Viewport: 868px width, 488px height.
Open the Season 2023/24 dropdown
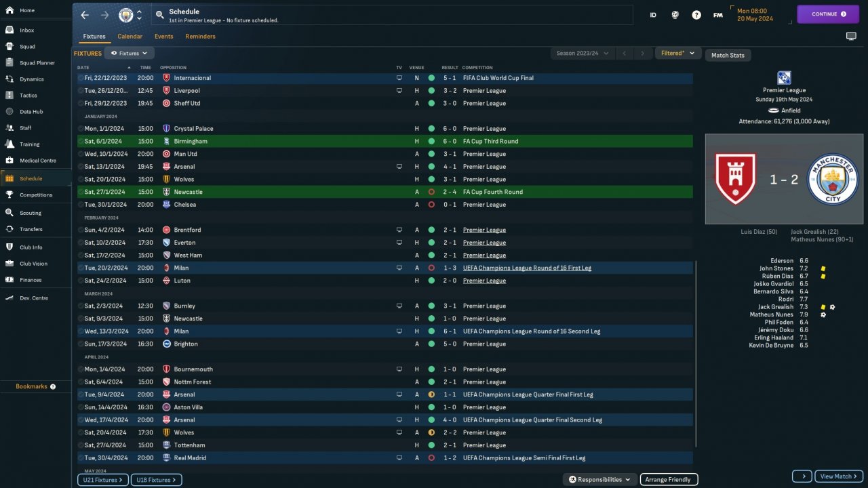(x=583, y=53)
